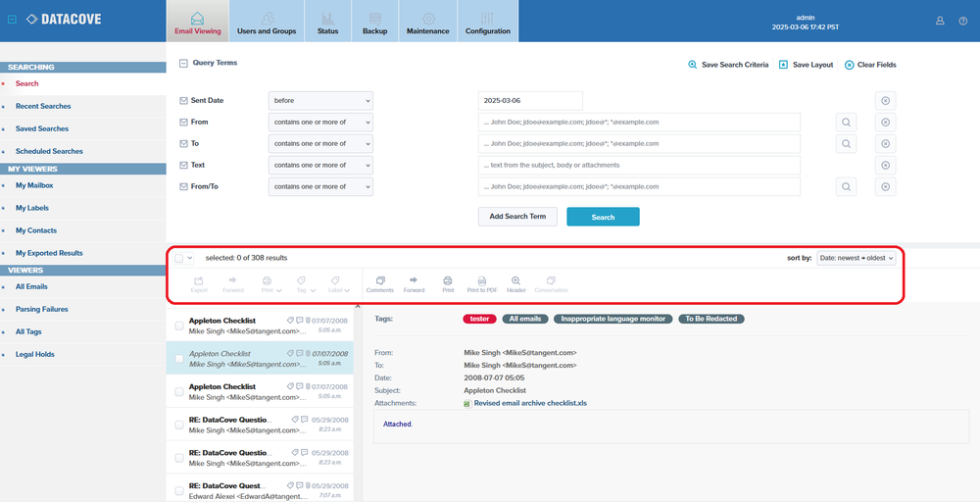
Task: Toggle the From/To term checkbox
Action: 184,186
